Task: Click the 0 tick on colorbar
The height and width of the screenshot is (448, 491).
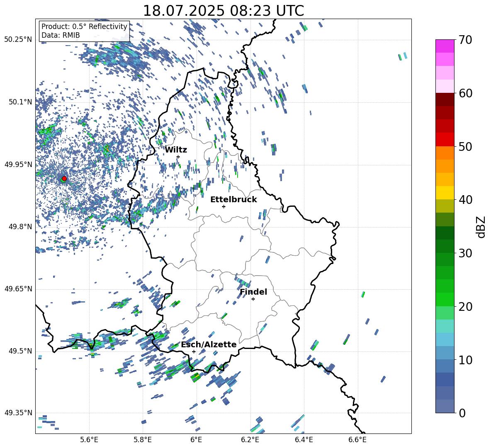Action: 462,413
